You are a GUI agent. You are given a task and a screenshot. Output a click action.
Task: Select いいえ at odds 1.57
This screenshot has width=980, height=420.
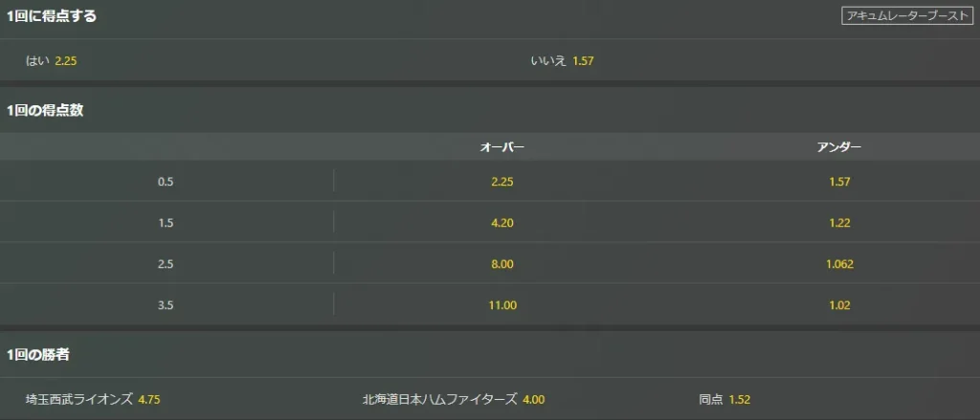point(563,61)
